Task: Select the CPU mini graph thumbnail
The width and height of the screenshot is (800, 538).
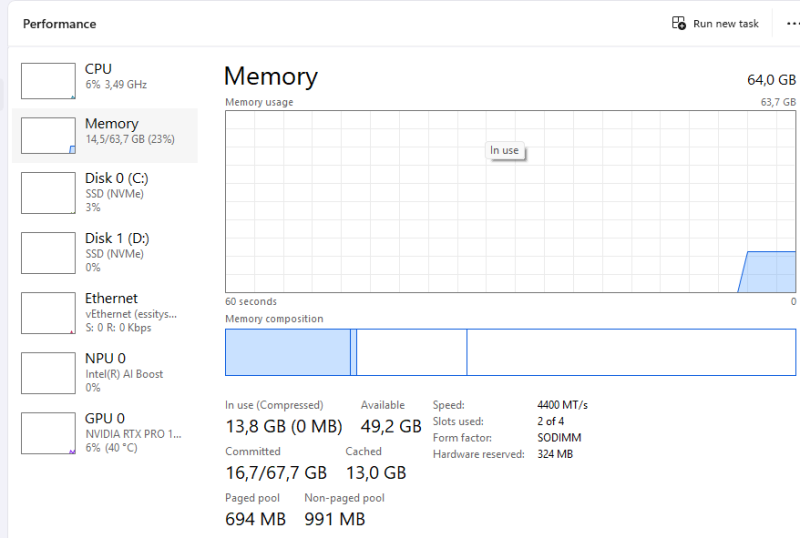Action: [x=48, y=81]
